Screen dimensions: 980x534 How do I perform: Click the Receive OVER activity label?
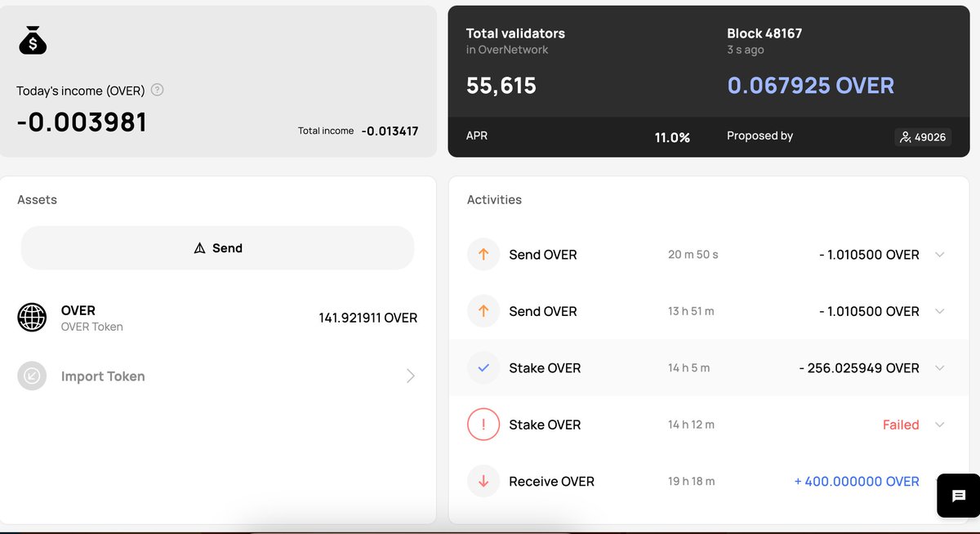551,482
